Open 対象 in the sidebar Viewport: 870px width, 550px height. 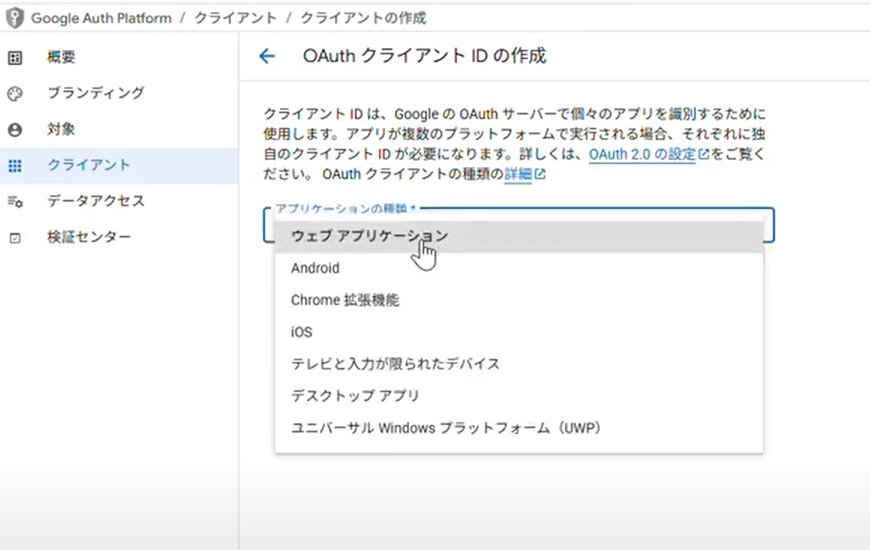click(119, 129)
